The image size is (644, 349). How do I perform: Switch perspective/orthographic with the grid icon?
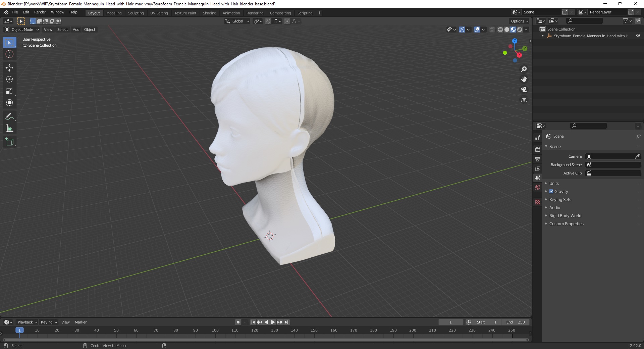tap(524, 100)
